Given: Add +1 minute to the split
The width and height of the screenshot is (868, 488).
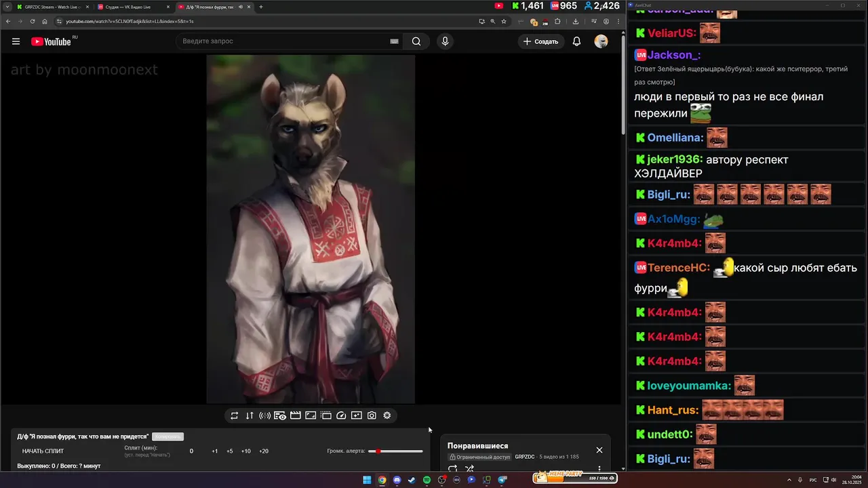Looking at the screenshot, I should (215, 451).
